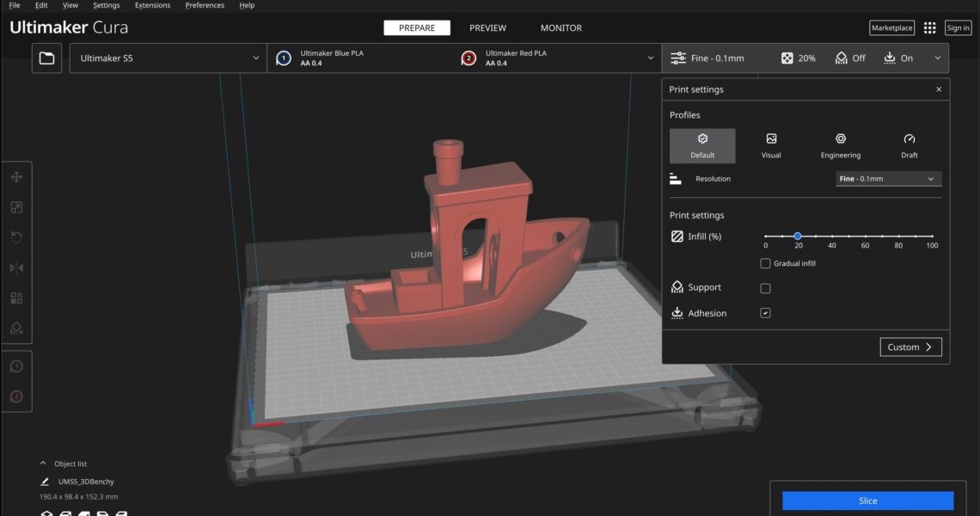Open the Resolution Fine - 0.1mm dropdown

[889, 179]
